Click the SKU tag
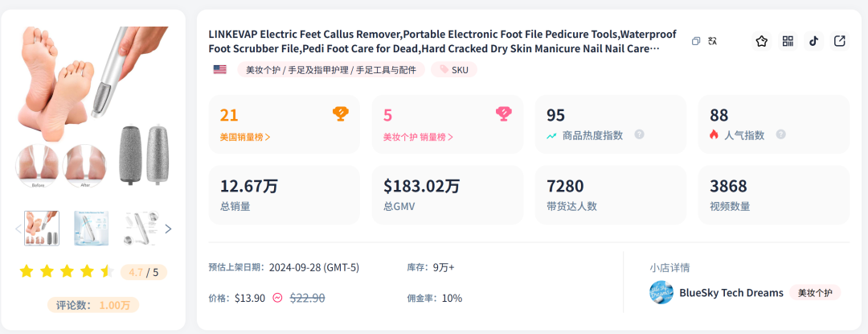868x334 pixels. (x=454, y=70)
